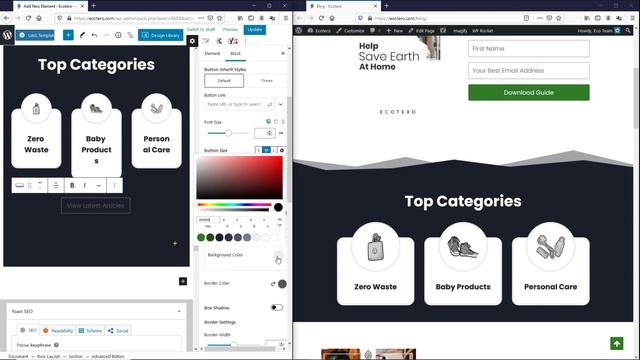Click Edit Page in the WP admin bar

422,31
